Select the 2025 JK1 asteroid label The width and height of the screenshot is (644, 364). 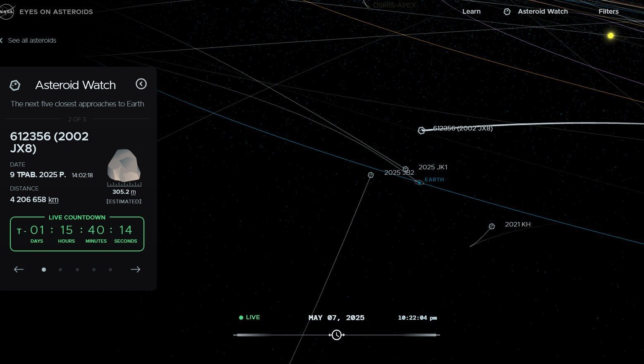coord(433,167)
